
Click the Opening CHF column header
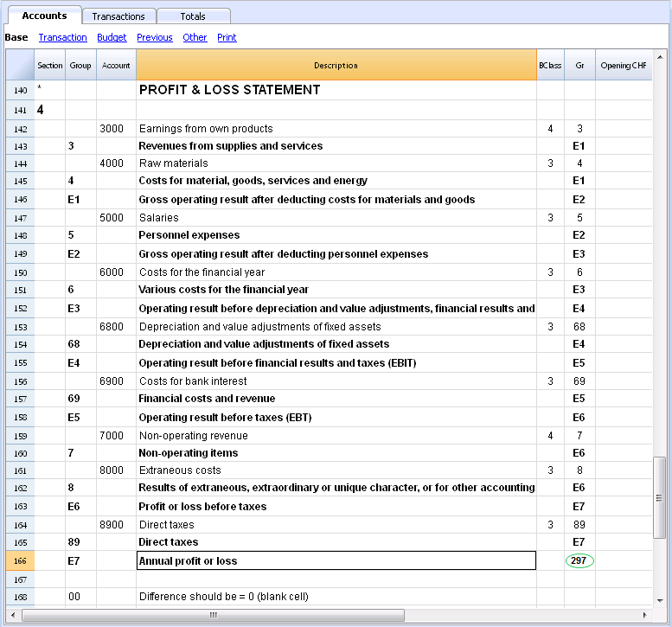pyautogui.click(x=624, y=65)
